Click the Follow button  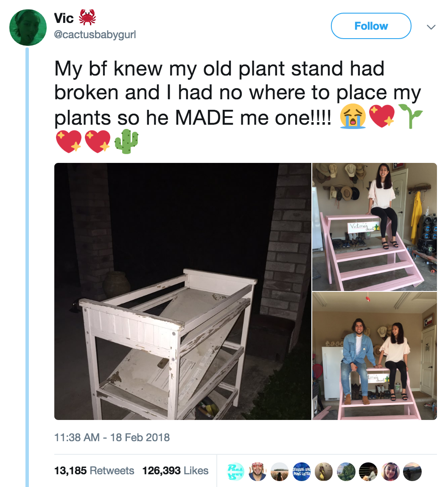(x=371, y=26)
